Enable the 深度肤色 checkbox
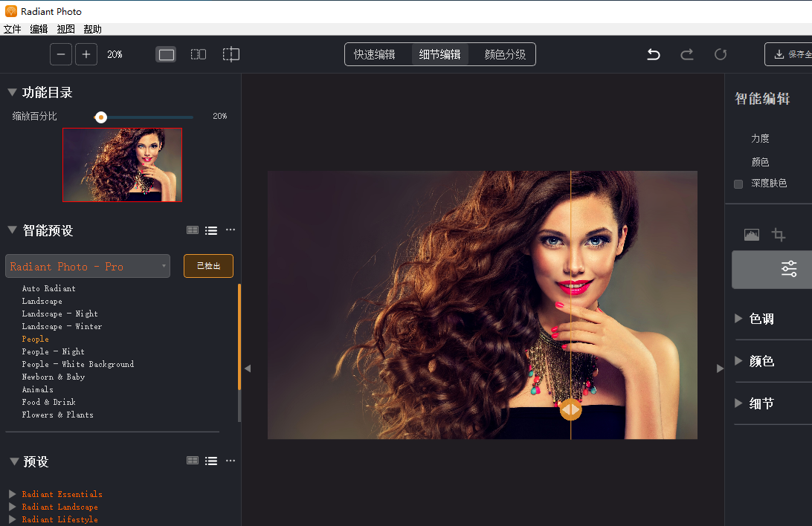 738,184
